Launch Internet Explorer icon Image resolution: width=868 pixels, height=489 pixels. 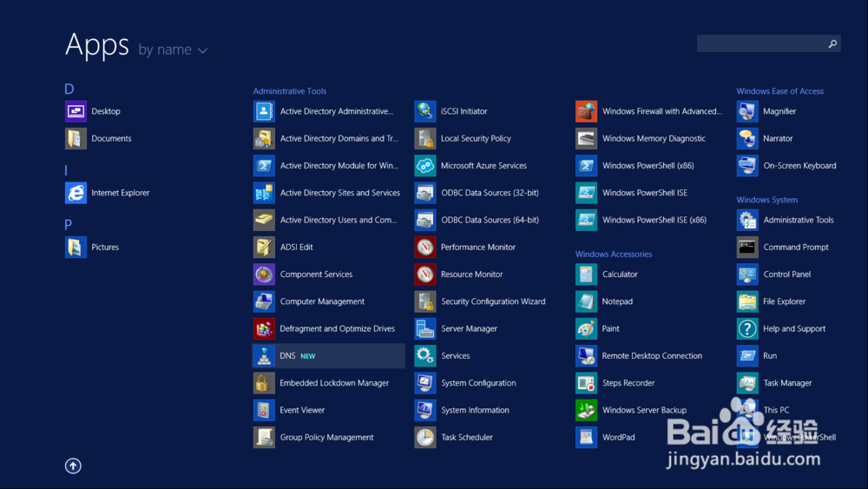[76, 193]
